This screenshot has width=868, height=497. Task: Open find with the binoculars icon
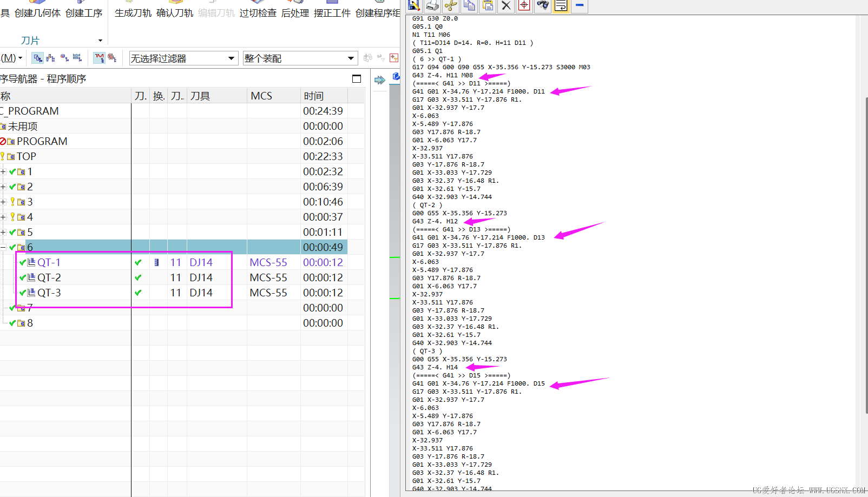543,5
